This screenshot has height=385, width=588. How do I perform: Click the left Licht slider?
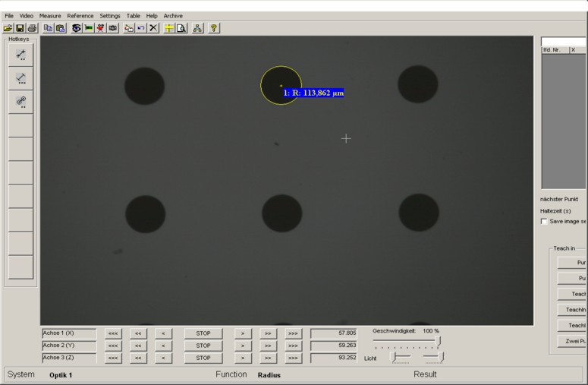click(x=401, y=357)
